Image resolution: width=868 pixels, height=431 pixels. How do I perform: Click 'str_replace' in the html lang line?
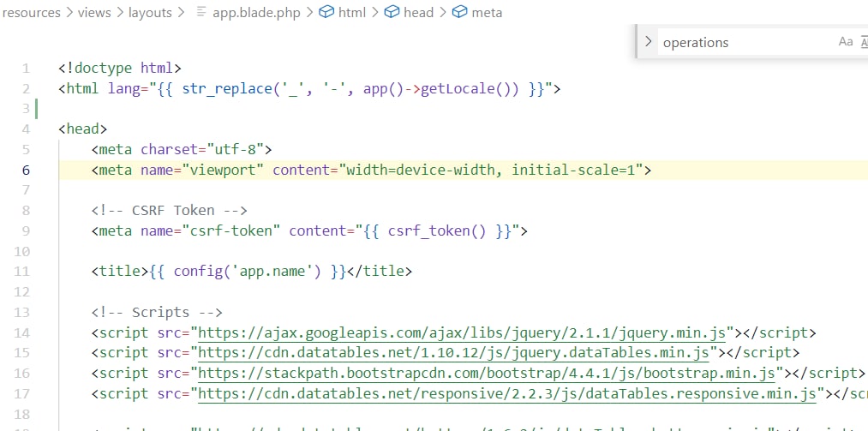227,88
